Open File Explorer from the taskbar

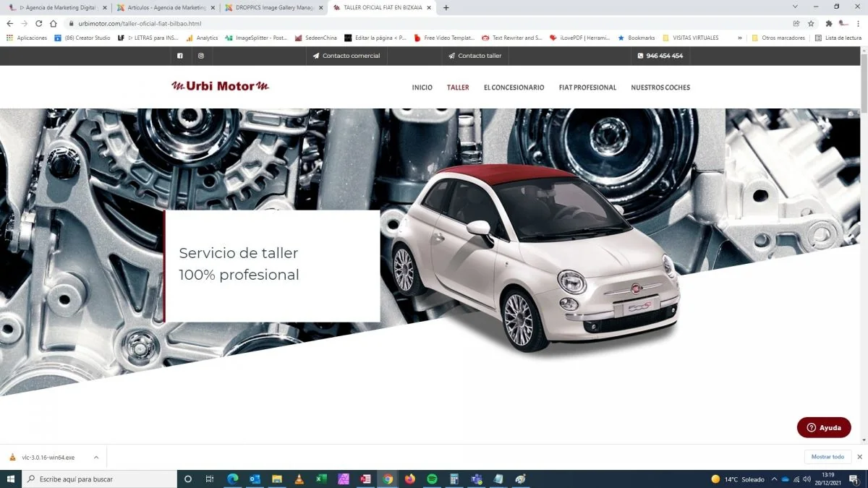pos(277,479)
